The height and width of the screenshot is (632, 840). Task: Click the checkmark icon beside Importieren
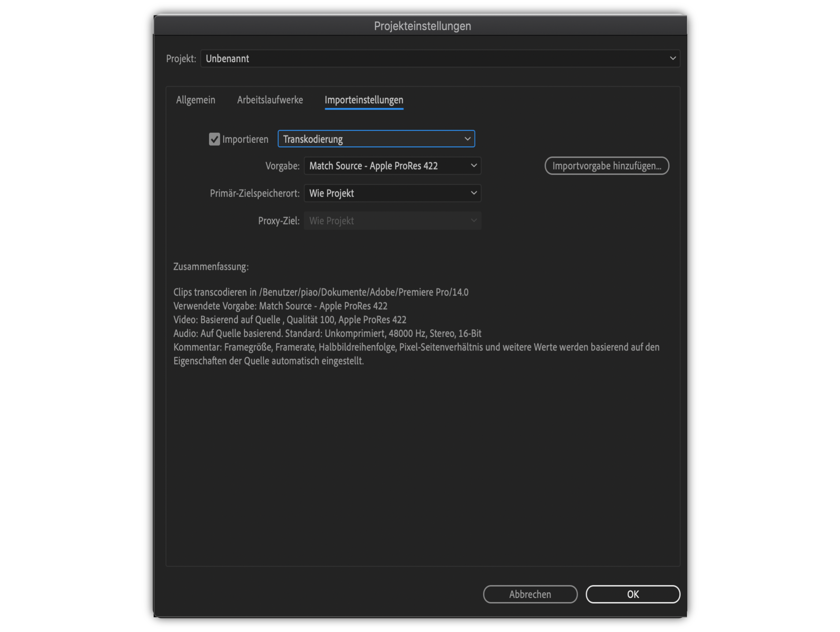click(214, 139)
